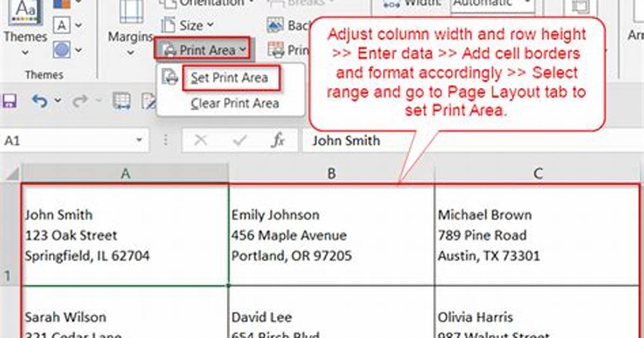The width and height of the screenshot is (644, 338).
Task: Select the Michael Brown address cell
Action: [x=537, y=235]
